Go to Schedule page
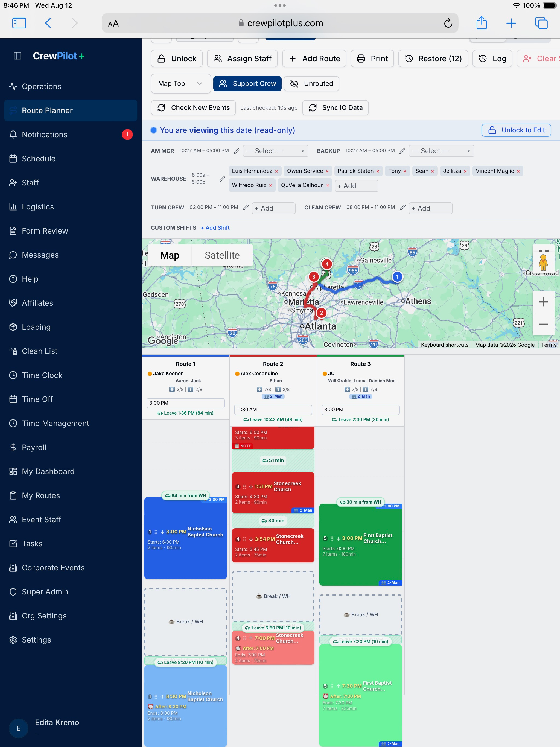 point(71,159)
